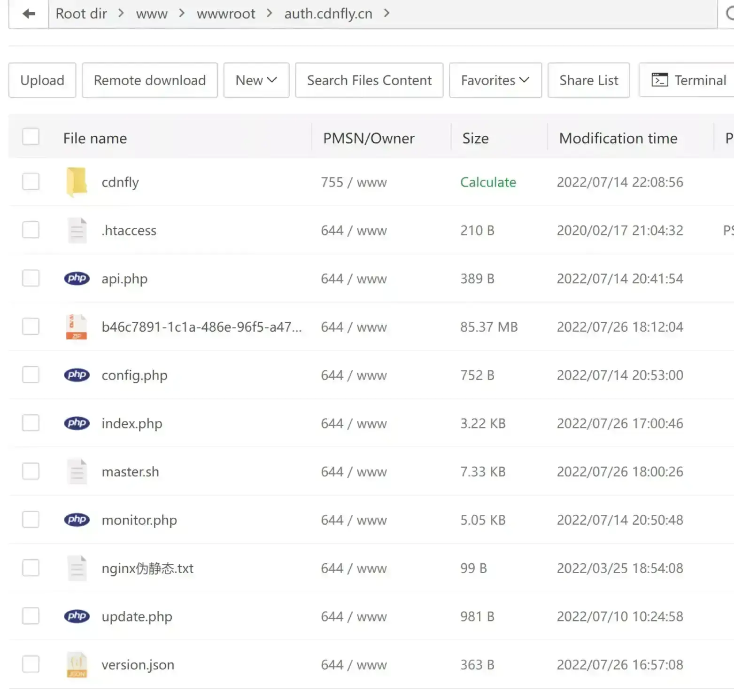Check the box for update.php
The width and height of the screenshot is (734, 700).
click(x=31, y=615)
